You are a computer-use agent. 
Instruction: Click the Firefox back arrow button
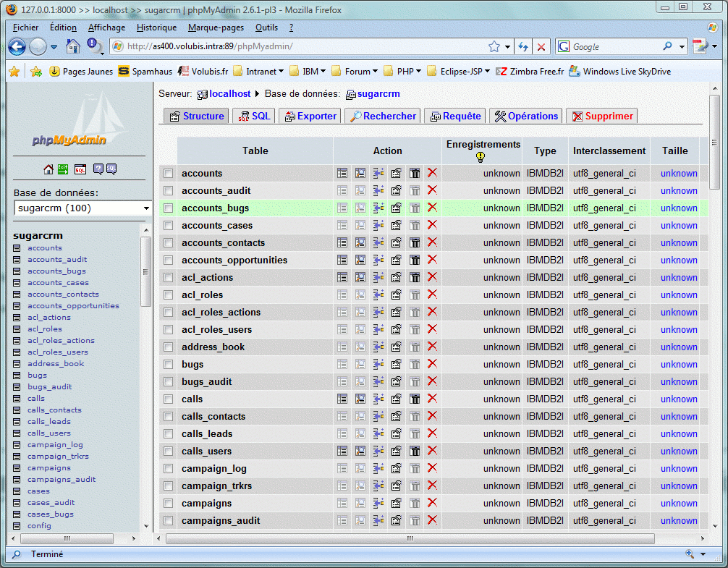pos(17,46)
